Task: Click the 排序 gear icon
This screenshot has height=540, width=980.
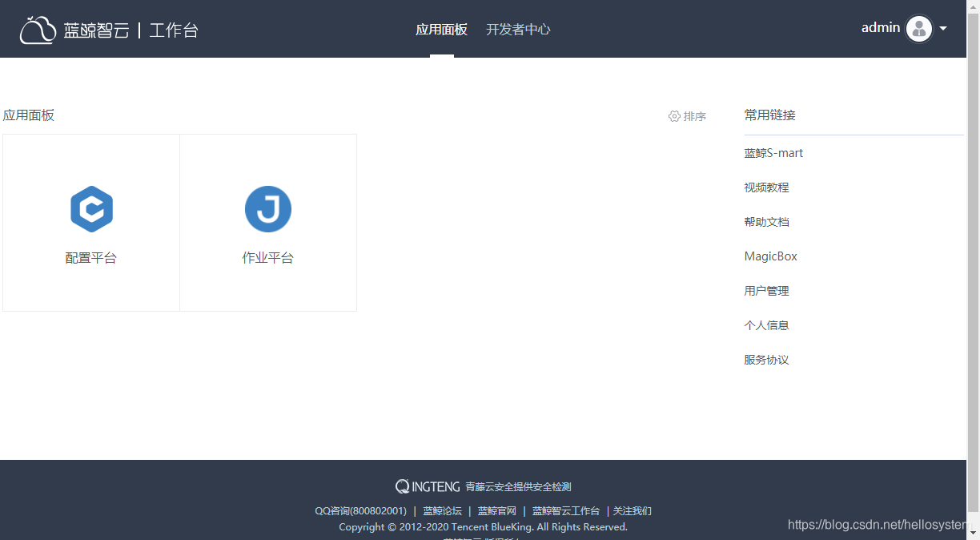Action: point(674,116)
